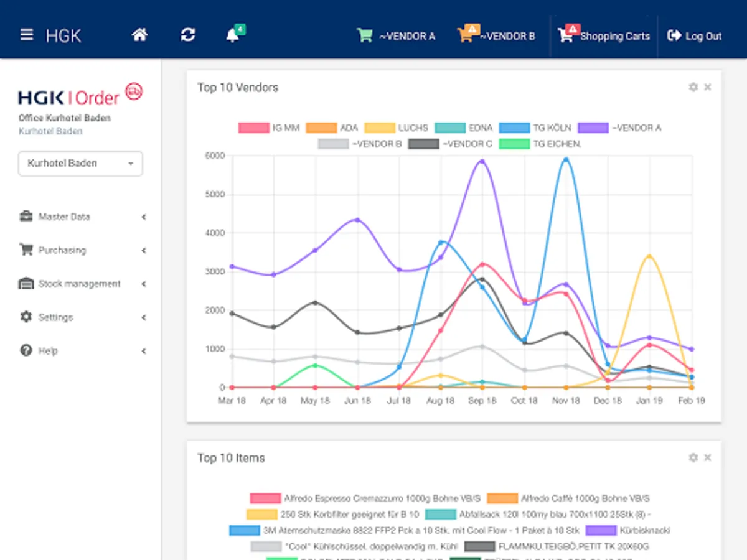Open the Kurhotel Baden dropdown

coord(80,164)
